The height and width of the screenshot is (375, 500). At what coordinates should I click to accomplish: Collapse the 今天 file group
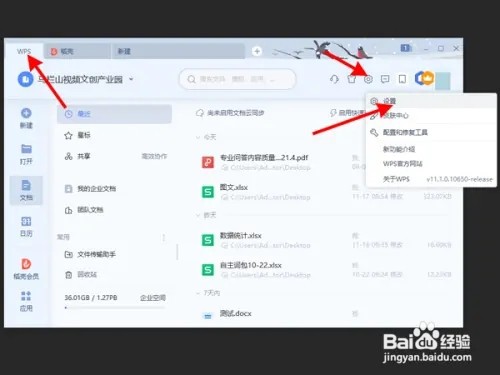(198, 137)
